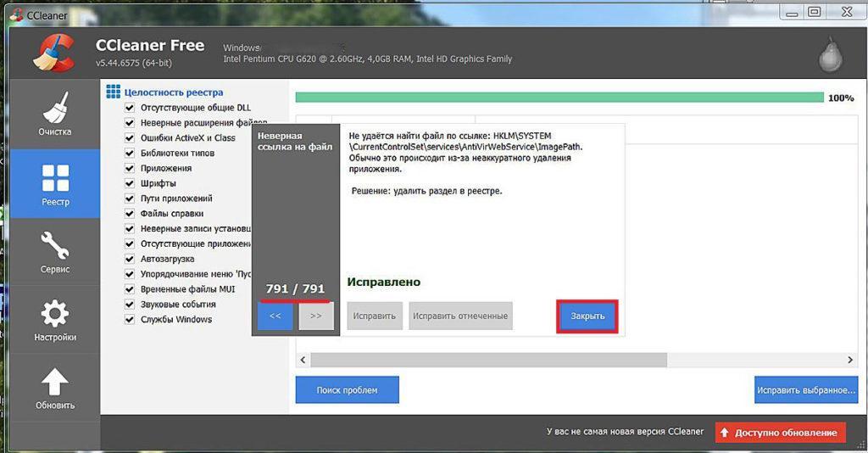Click the pear icon in header
Image resolution: width=868 pixels, height=453 pixels.
coord(830,54)
